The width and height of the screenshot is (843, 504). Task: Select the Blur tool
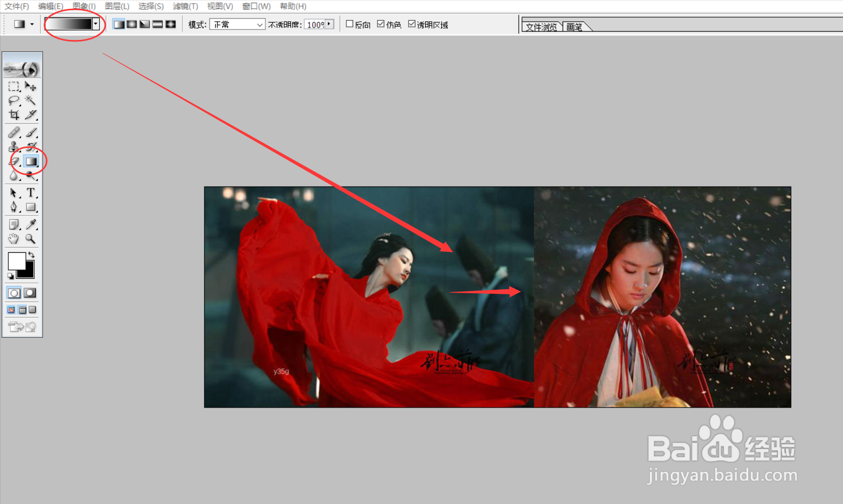click(14, 176)
